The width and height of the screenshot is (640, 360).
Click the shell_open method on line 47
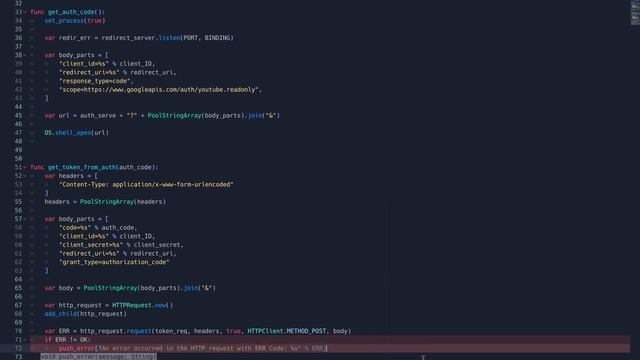pyautogui.click(x=73, y=133)
